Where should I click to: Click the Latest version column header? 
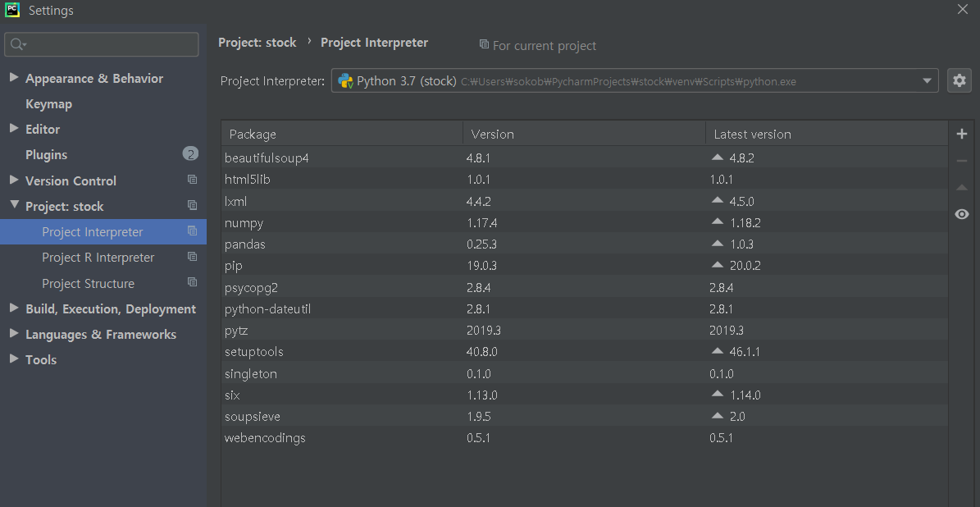827,134
